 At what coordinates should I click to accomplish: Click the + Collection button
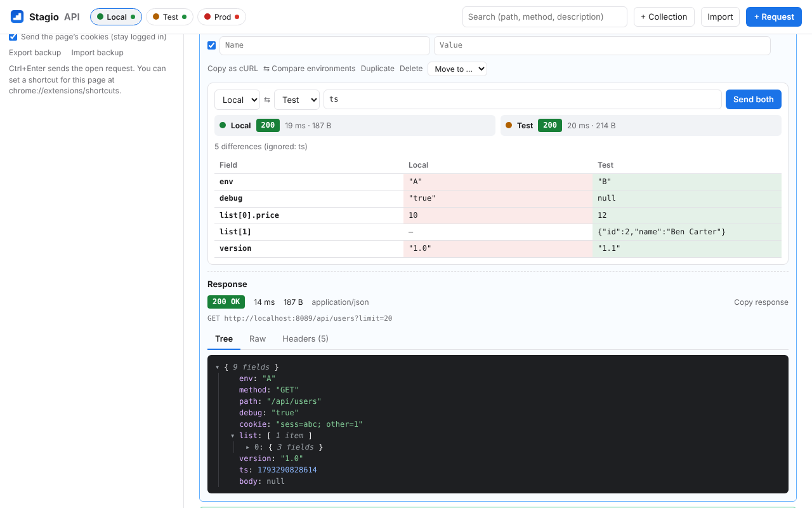point(664,17)
